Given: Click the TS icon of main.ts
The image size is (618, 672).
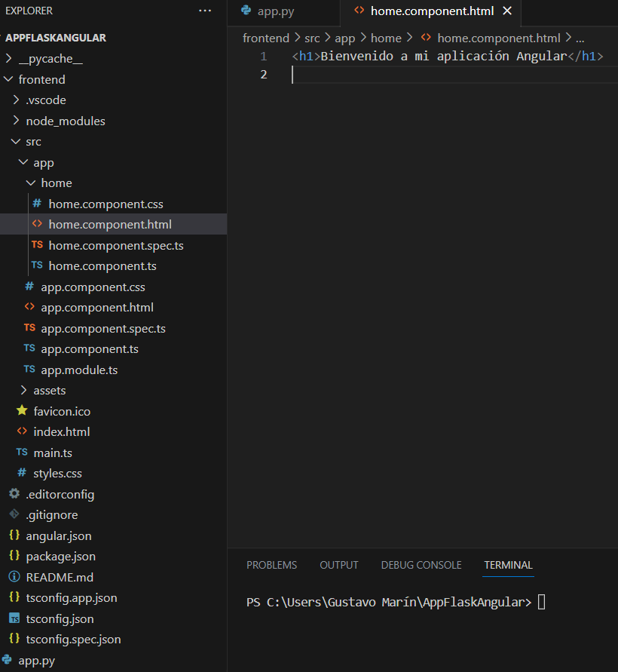Looking at the screenshot, I should (x=22, y=452).
